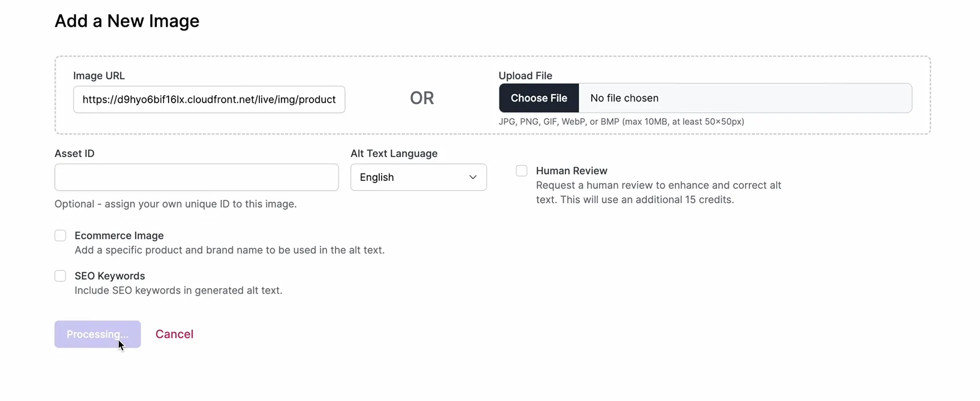
Task: Click the Processing button
Action: (97, 334)
